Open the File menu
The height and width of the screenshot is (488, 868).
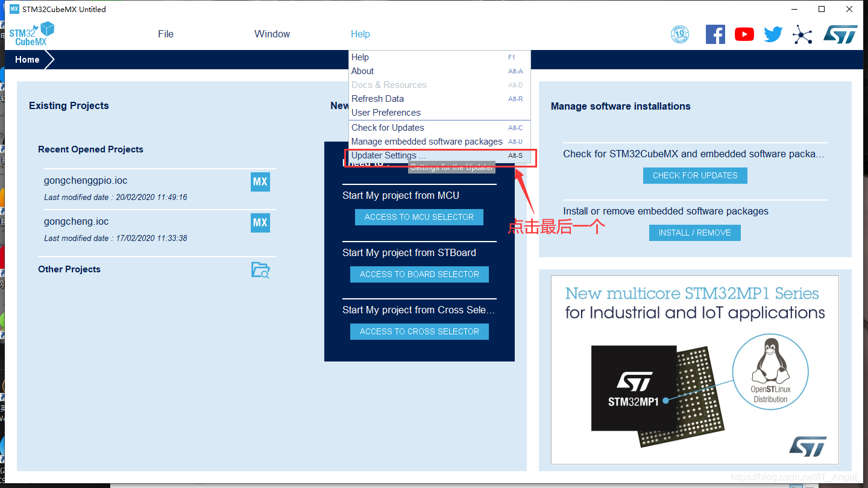(x=166, y=34)
